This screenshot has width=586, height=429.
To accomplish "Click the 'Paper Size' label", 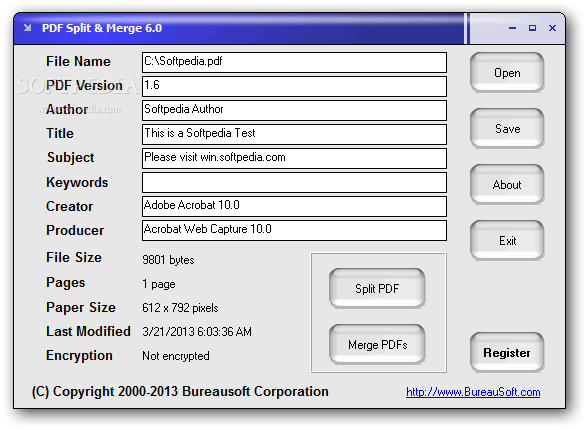I will [x=81, y=308].
